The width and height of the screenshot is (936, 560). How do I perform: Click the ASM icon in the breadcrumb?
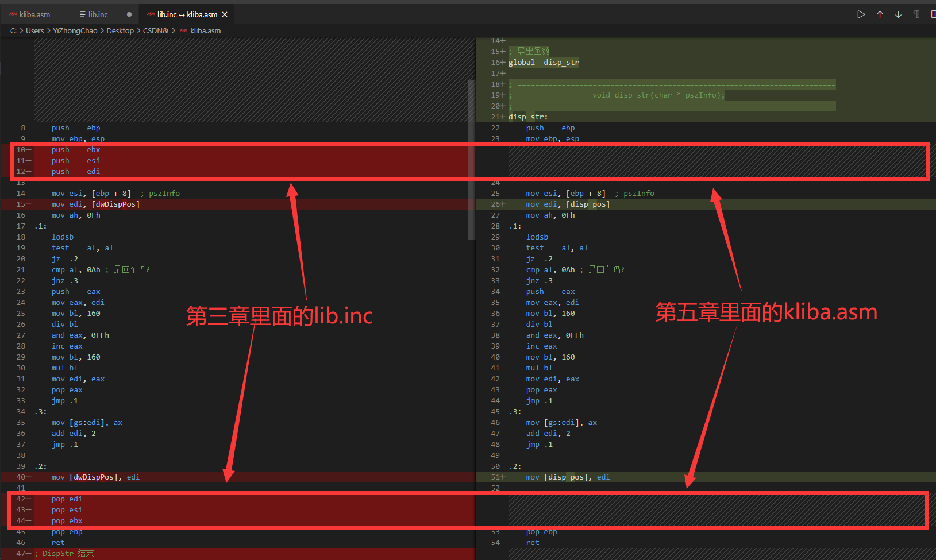[x=183, y=31]
